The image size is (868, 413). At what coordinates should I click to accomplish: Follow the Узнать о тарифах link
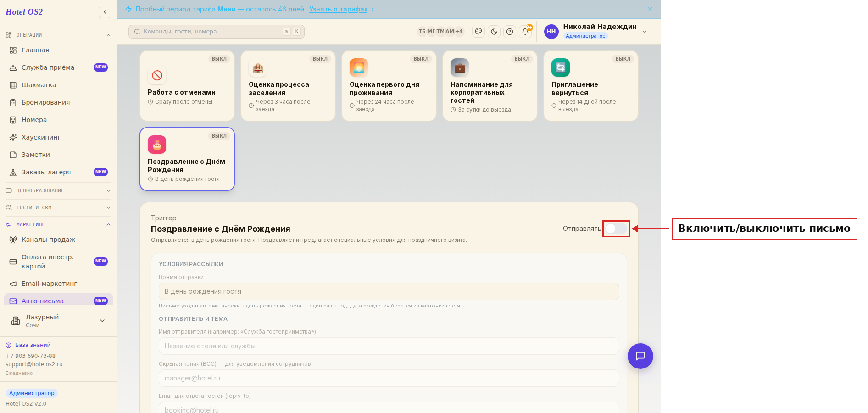click(338, 9)
